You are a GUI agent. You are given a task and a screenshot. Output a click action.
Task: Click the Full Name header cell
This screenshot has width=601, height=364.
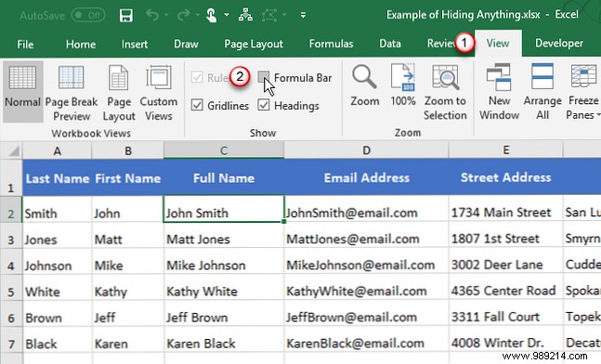pyautogui.click(x=224, y=177)
